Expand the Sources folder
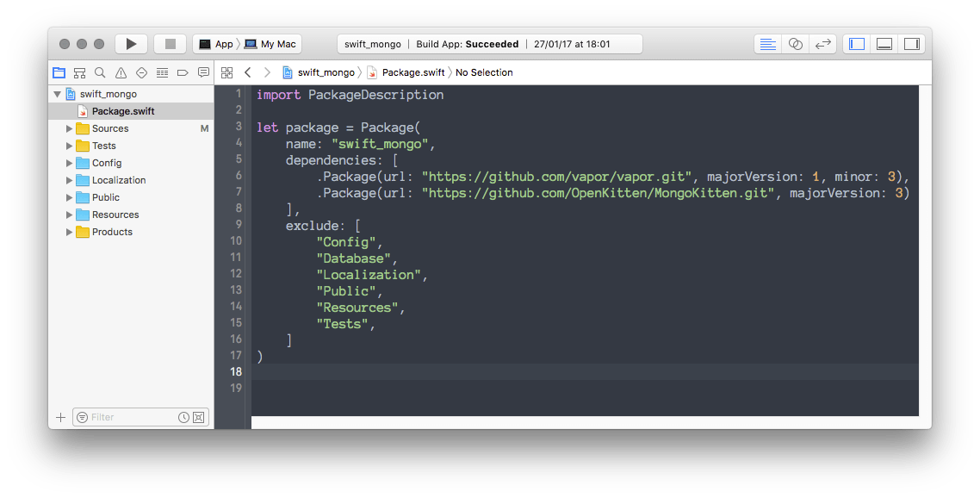 (70, 128)
